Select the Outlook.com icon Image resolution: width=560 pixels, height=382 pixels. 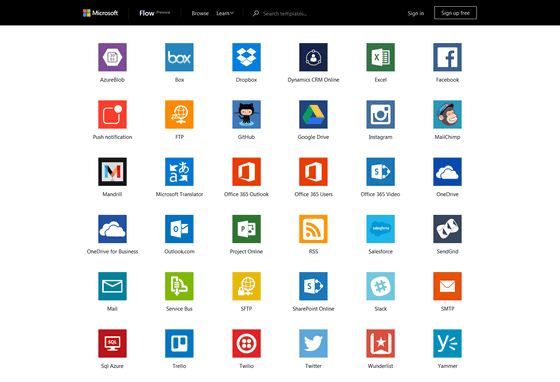point(179,229)
